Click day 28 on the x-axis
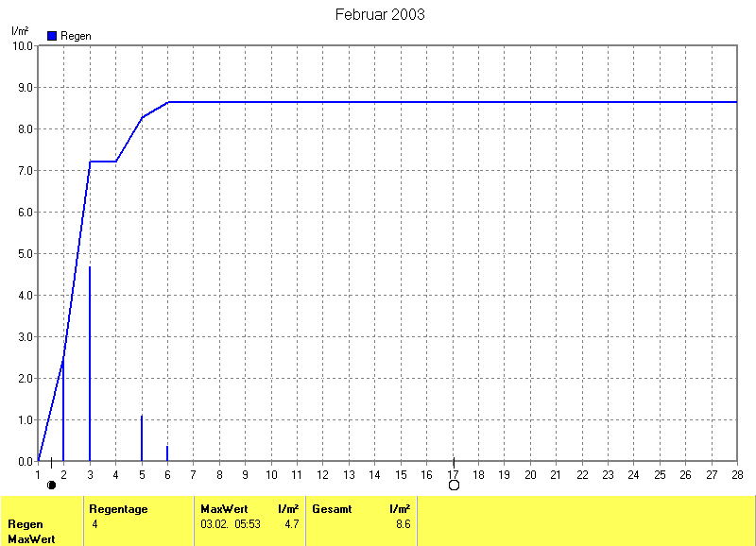 tap(735, 474)
